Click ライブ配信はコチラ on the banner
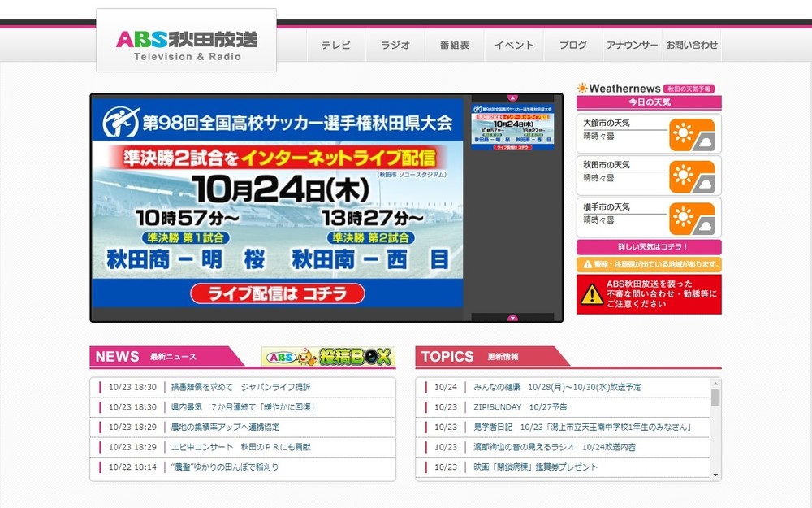The image size is (812, 508). [279, 293]
